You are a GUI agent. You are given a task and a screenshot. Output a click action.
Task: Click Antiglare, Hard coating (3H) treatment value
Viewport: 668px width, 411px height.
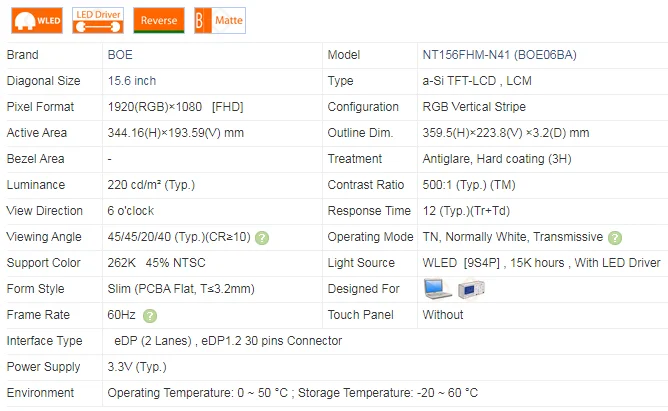[497, 159]
